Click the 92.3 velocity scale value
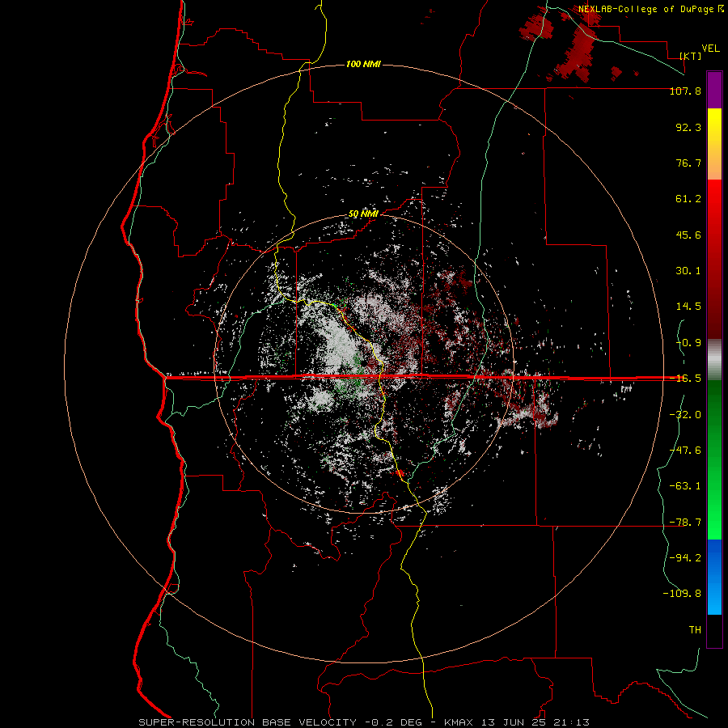 [x=688, y=127]
